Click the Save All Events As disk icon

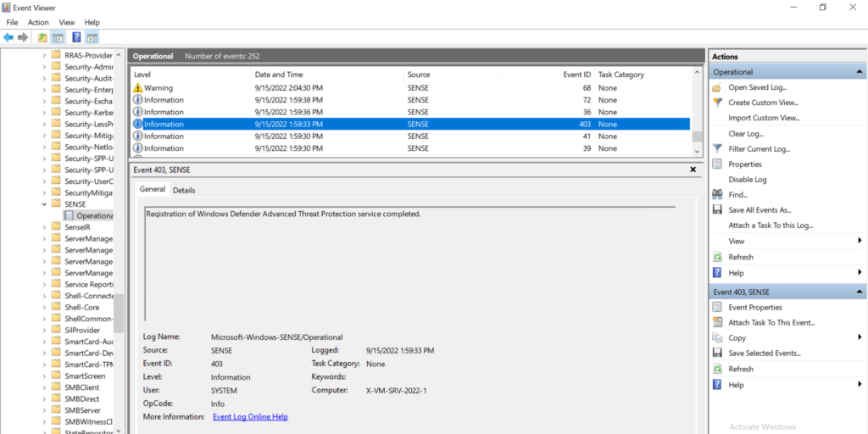717,210
